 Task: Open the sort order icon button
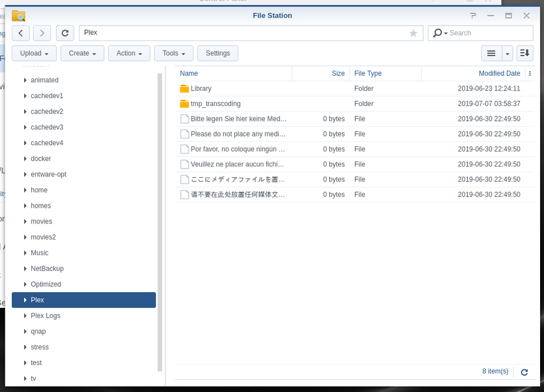tap(524, 53)
